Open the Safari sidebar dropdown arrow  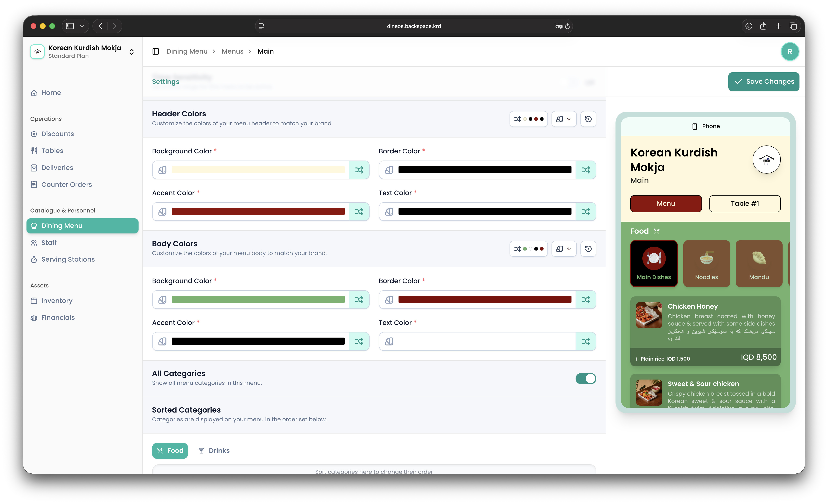coord(82,26)
